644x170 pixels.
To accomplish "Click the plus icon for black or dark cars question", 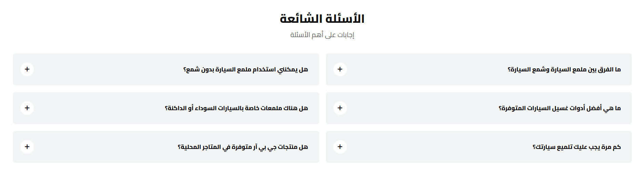I will (27, 108).
